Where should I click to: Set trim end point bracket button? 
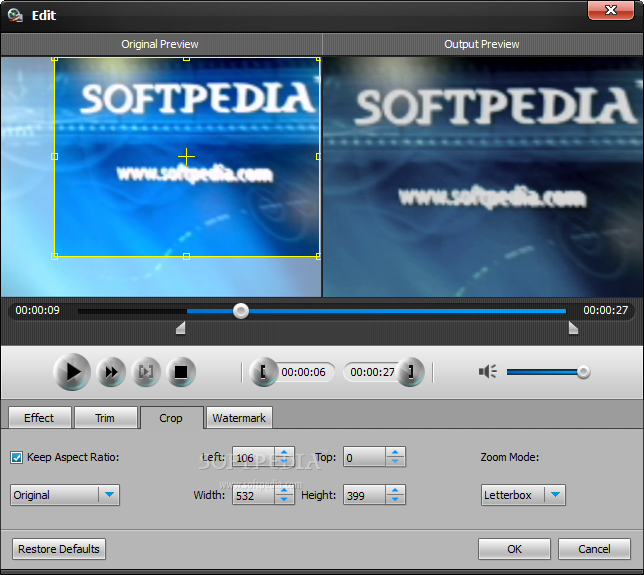click(x=410, y=372)
